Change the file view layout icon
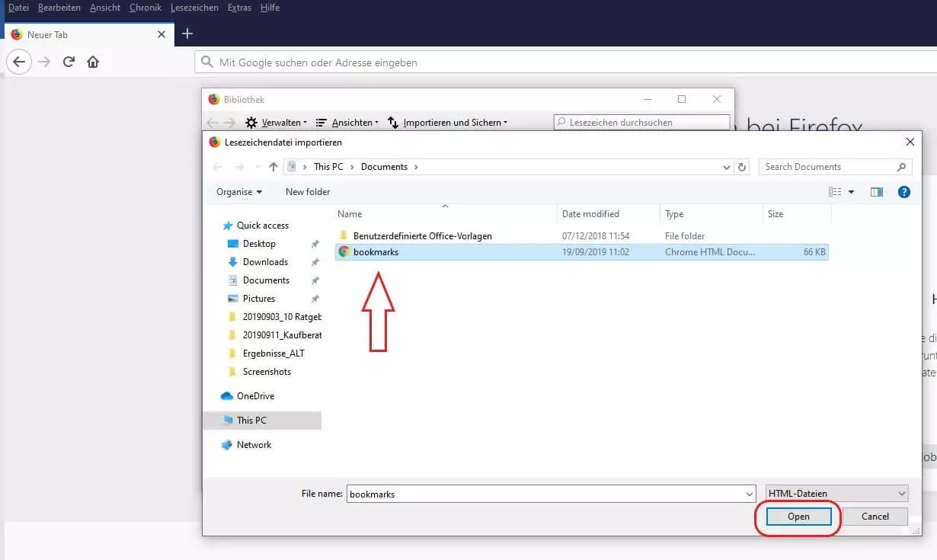The width and height of the screenshot is (937, 560). [836, 192]
